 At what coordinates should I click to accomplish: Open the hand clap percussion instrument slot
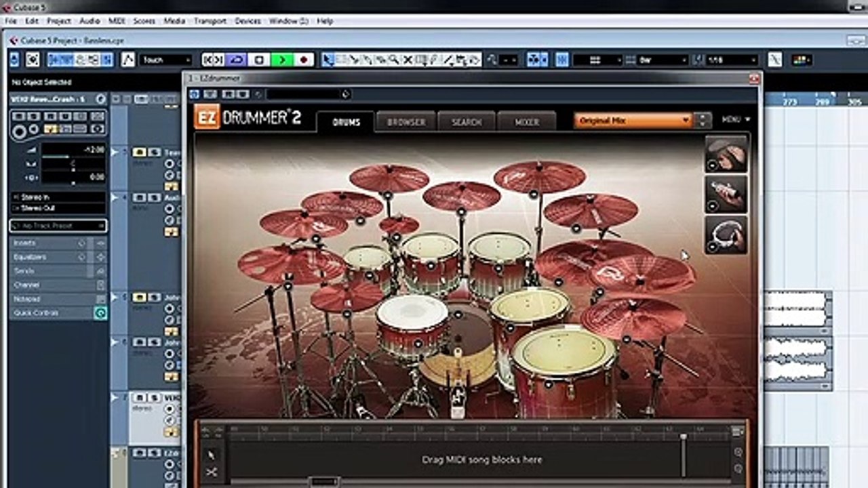click(x=726, y=155)
